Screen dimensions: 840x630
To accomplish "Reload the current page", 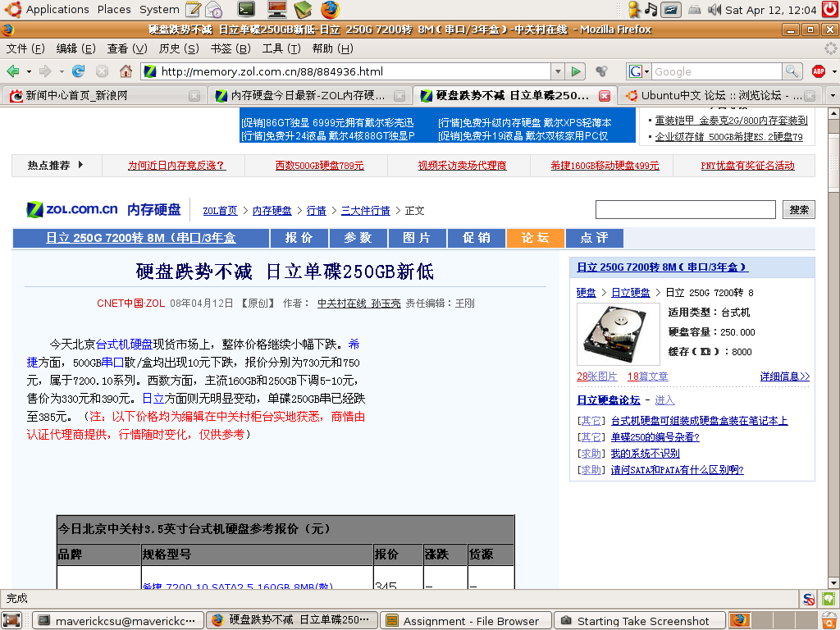I will coord(79,71).
